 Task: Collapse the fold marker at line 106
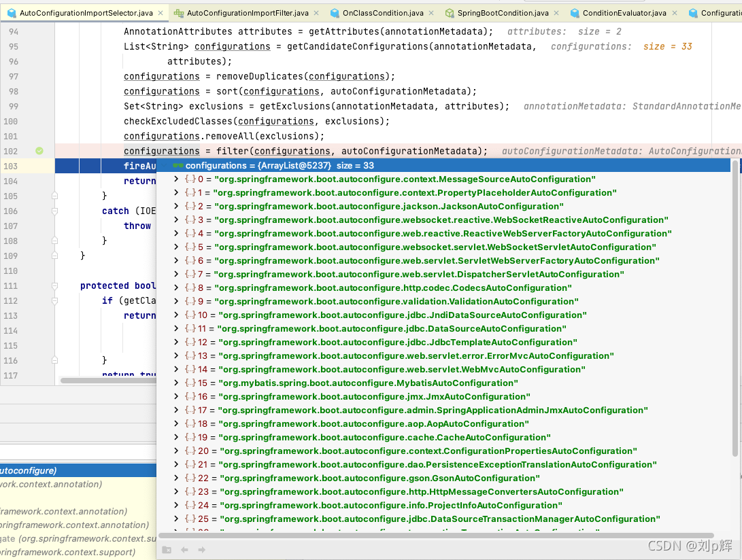[54, 211]
